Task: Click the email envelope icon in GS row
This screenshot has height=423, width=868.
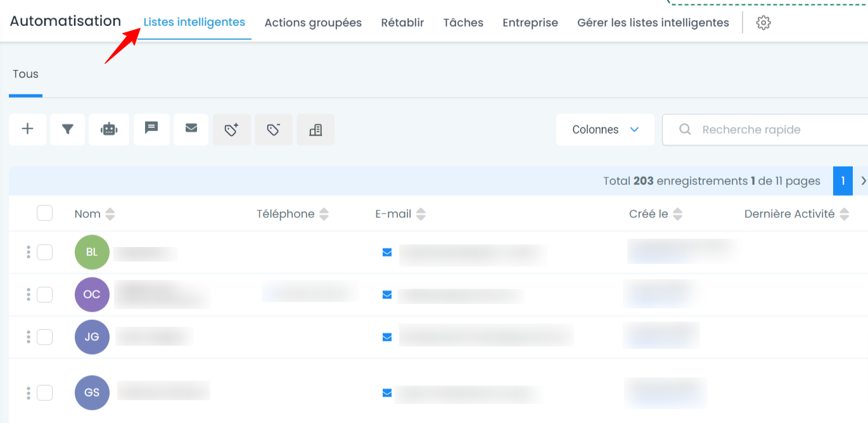Action: pos(387,393)
